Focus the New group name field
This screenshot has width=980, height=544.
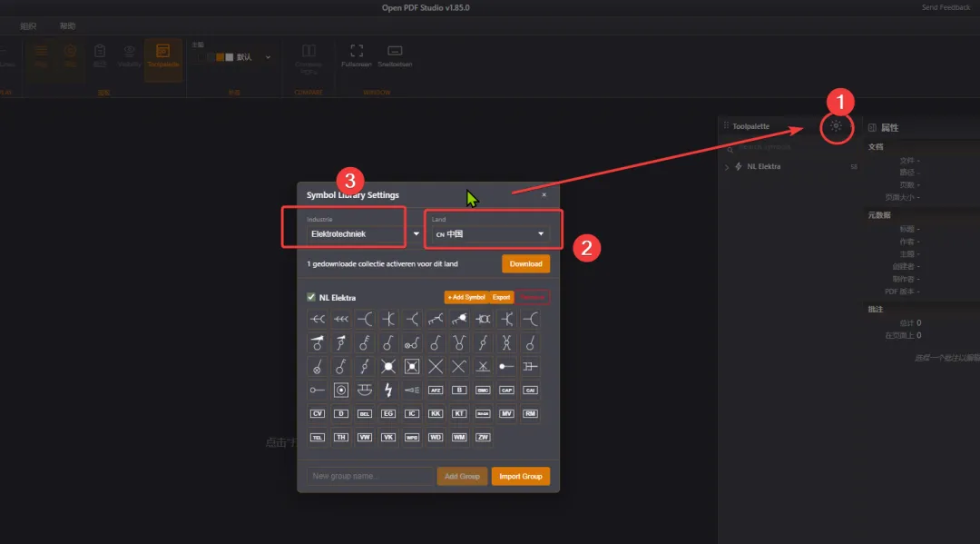[369, 477]
